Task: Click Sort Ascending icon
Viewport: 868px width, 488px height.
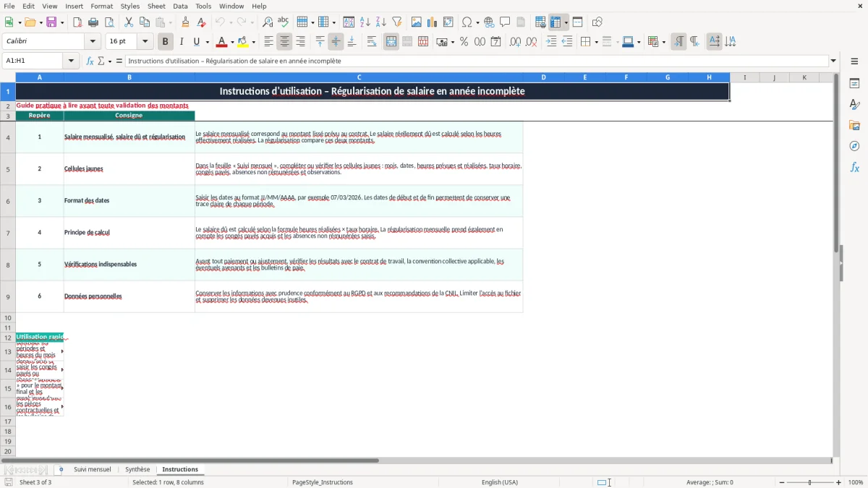Action: (x=365, y=22)
